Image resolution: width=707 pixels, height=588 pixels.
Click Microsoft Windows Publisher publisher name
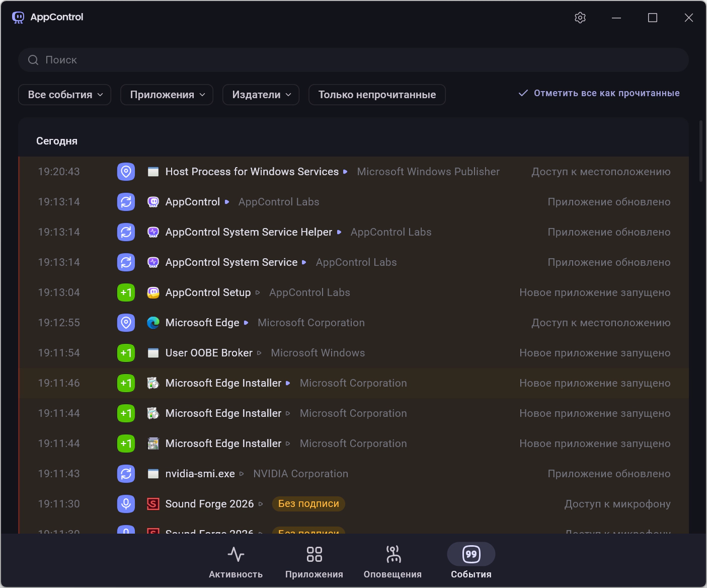click(x=428, y=172)
